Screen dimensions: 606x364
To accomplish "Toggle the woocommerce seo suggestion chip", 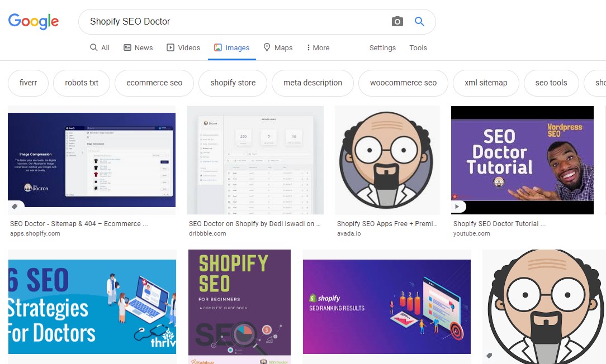I will [x=403, y=82].
